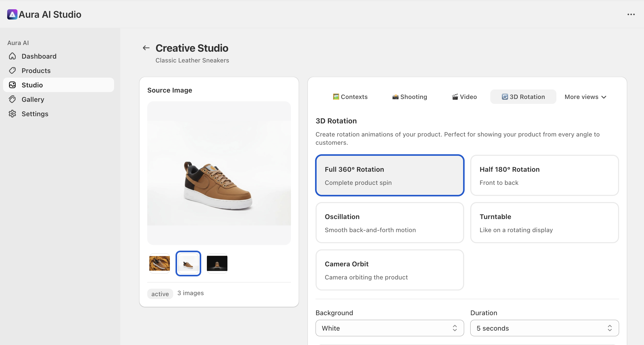The height and width of the screenshot is (345, 644).
Task: Expand the More views menu
Action: [585, 97]
